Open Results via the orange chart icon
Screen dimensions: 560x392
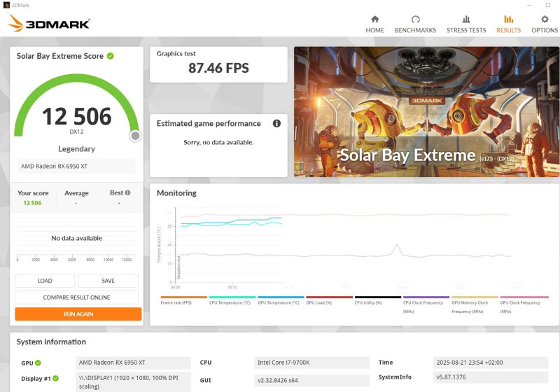pos(509,19)
